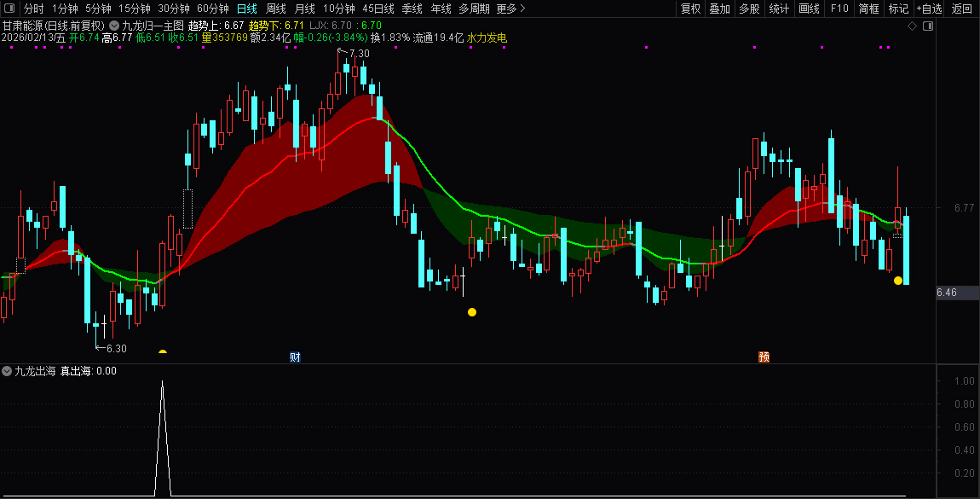
Task: Click the latest large cyan candle
Action: click(x=906, y=250)
